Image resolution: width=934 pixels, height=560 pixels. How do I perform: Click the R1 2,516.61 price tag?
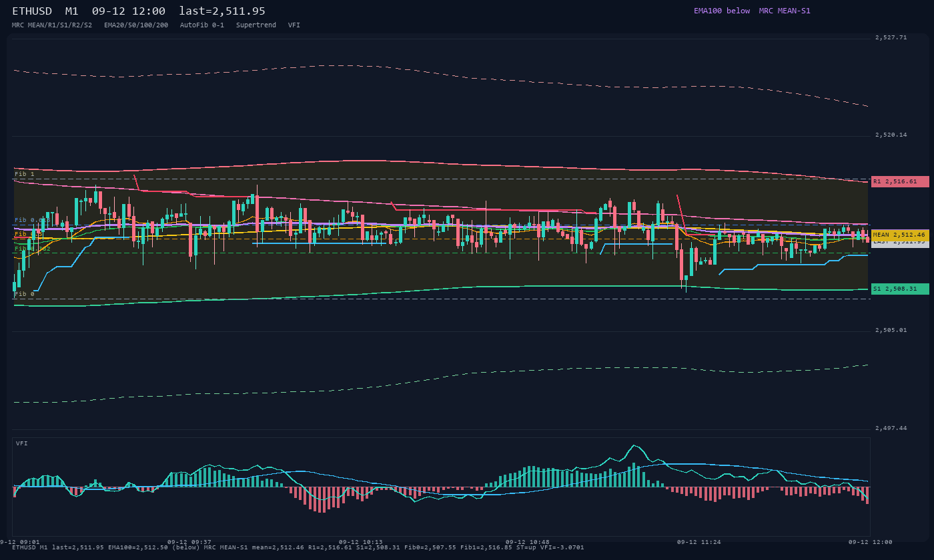900,181
